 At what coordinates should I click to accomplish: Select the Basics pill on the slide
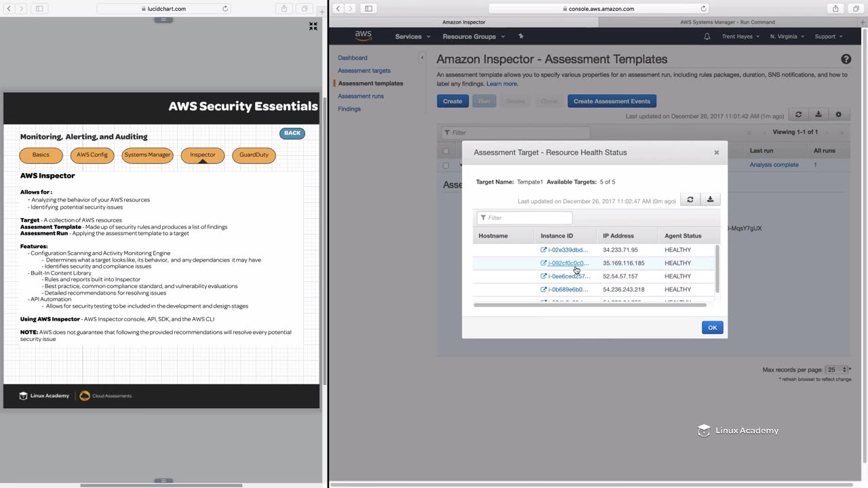pos(41,155)
